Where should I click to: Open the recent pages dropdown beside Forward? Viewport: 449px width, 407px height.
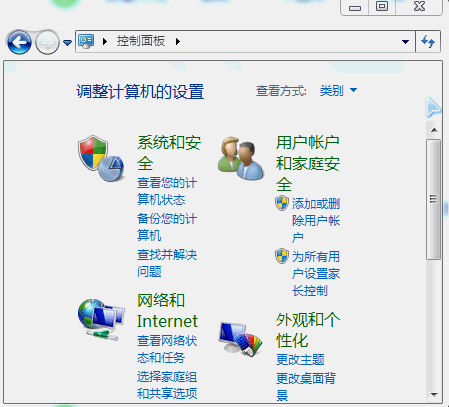67,43
